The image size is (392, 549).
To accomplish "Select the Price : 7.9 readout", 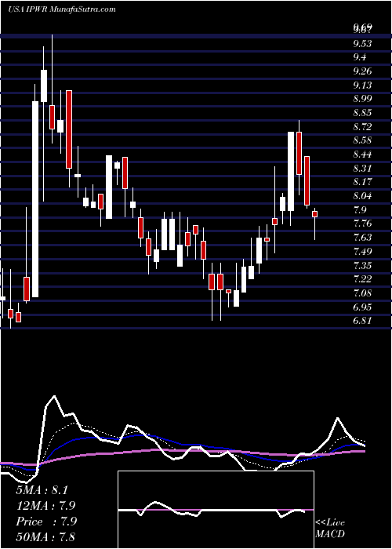I will pos(46,522).
